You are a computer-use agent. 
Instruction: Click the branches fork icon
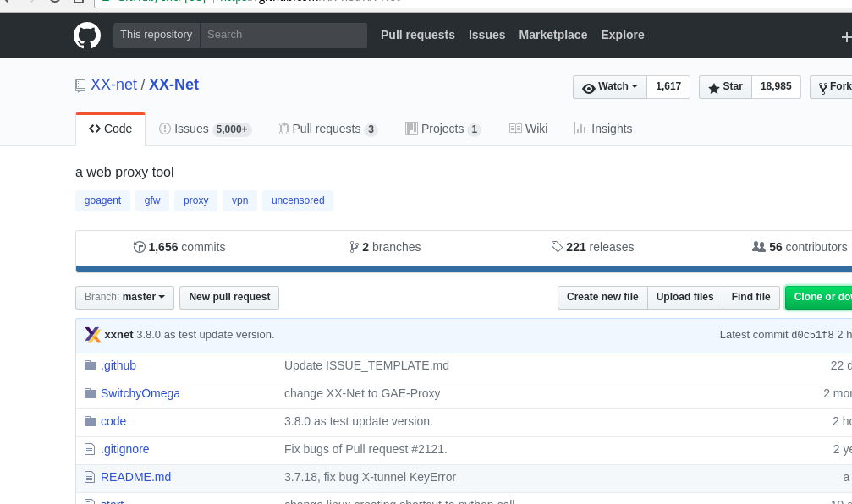[354, 247]
